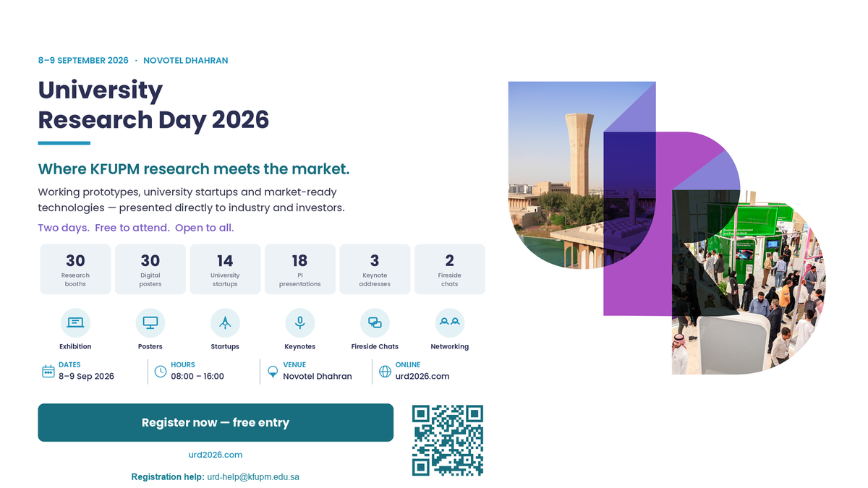Image resolution: width=868 pixels, height=488 pixels.
Task: Click the 'Working prototypes, university startups' description paragraph
Action: tap(192, 200)
